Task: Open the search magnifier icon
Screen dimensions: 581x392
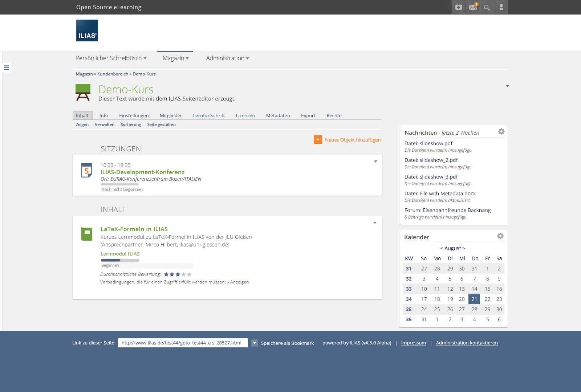Action: (487, 7)
